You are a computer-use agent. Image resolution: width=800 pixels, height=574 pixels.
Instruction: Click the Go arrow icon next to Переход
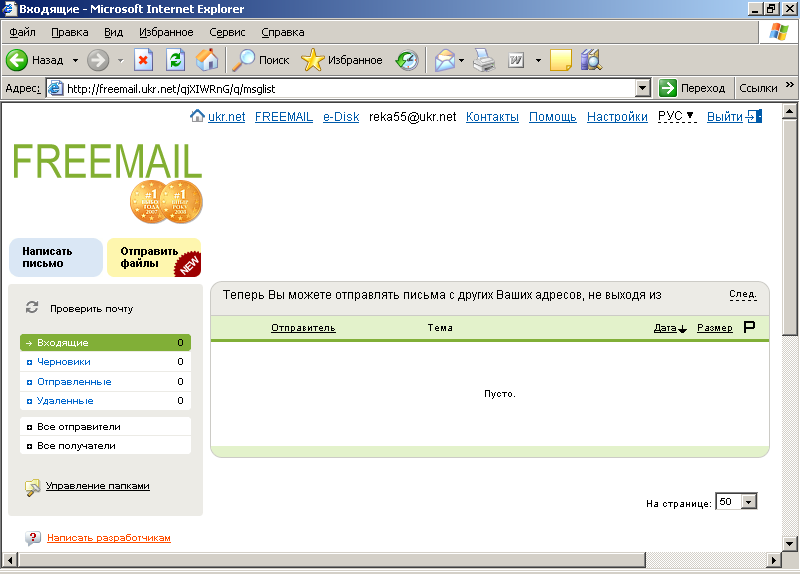667,88
